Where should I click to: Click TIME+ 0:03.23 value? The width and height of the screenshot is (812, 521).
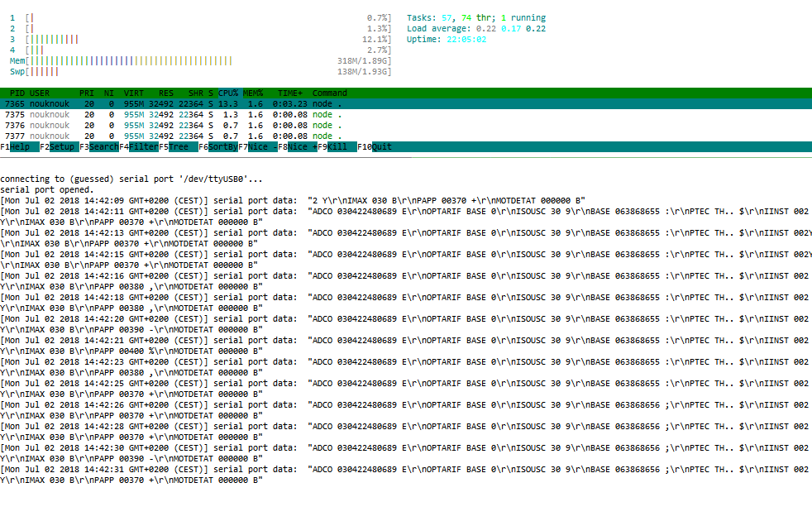coord(290,104)
